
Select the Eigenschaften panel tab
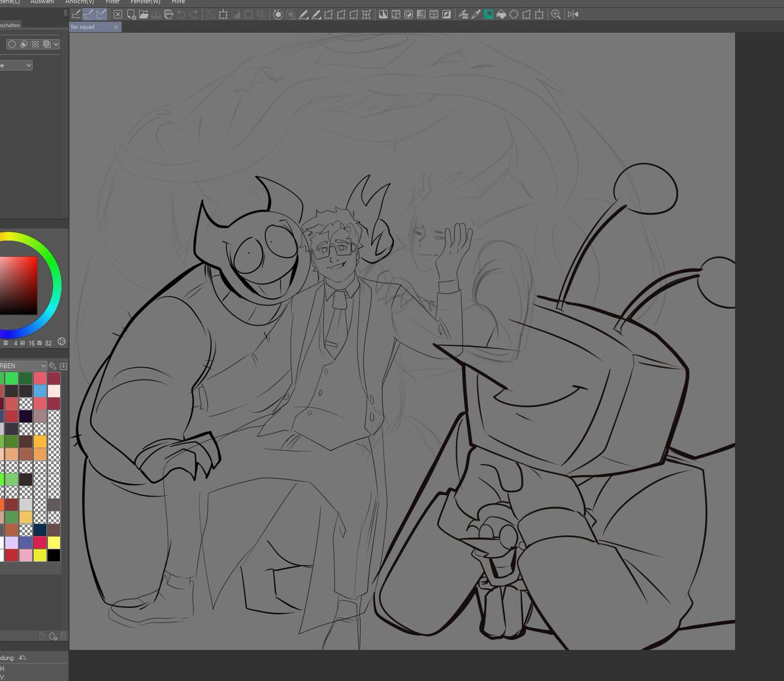coord(10,25)
